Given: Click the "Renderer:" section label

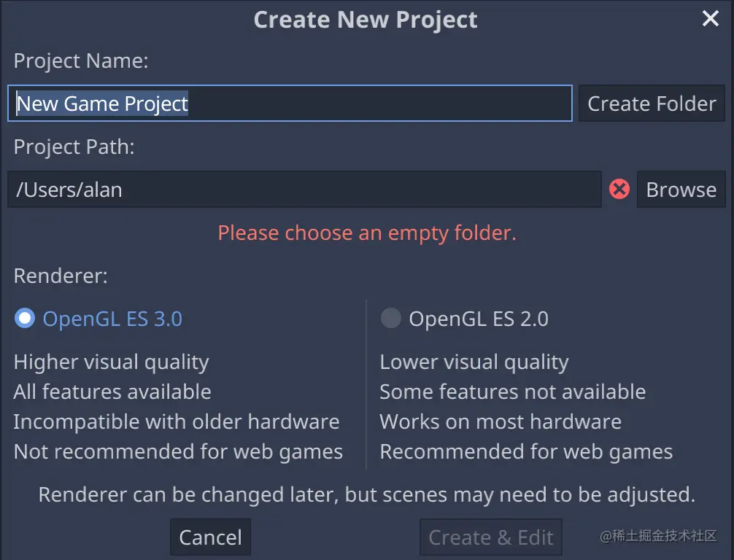Looking at the screenshot, I should 61,276.
